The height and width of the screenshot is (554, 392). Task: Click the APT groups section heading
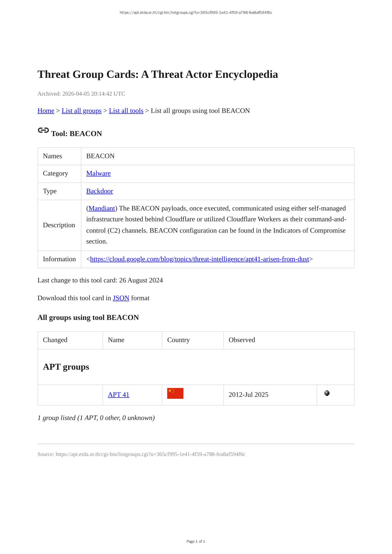pyautogui.click(x=66, y=367)
